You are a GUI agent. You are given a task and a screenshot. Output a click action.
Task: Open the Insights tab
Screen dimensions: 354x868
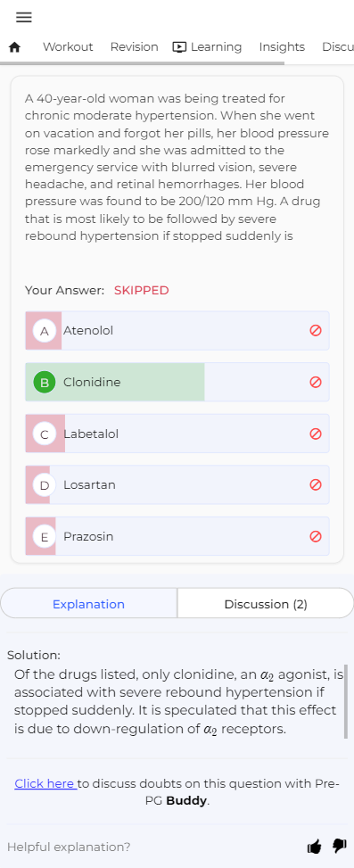tap(282, 47)
